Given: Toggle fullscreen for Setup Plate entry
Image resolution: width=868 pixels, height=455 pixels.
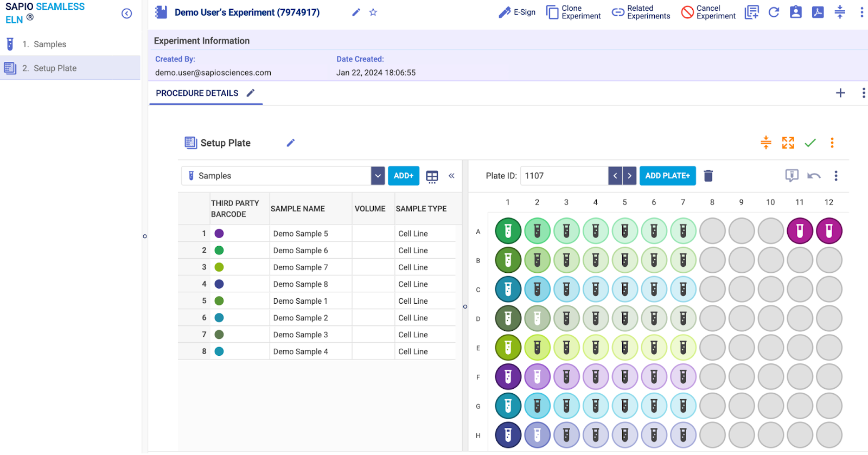Looking at the screenshot, I should 788,143.
